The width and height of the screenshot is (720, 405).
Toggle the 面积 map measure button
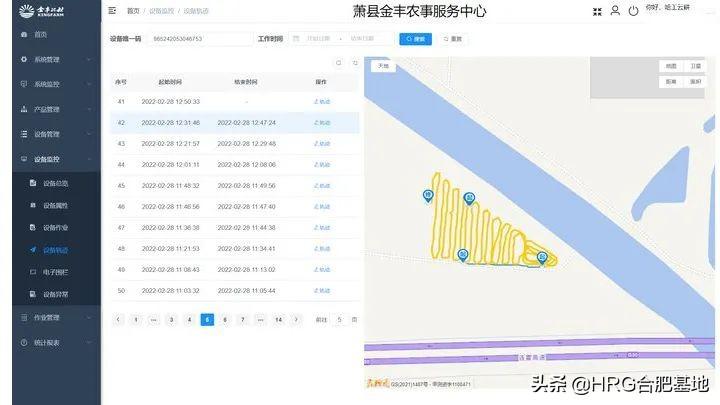695,81
